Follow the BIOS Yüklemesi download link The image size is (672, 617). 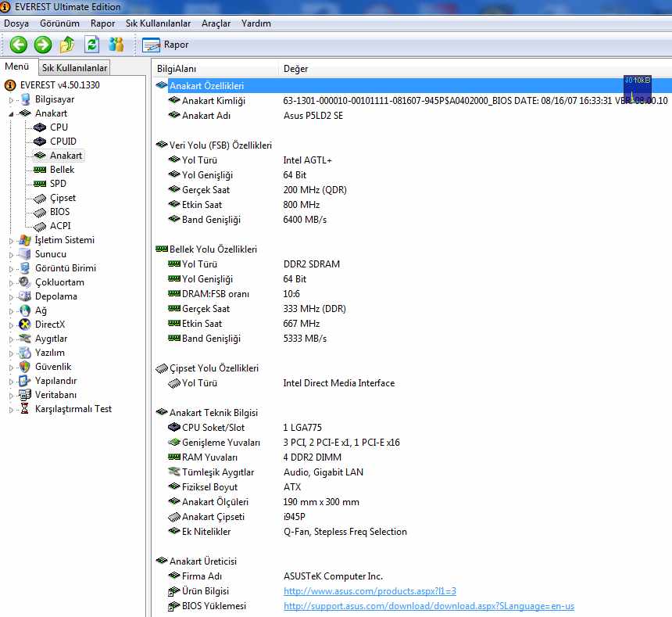428,606
